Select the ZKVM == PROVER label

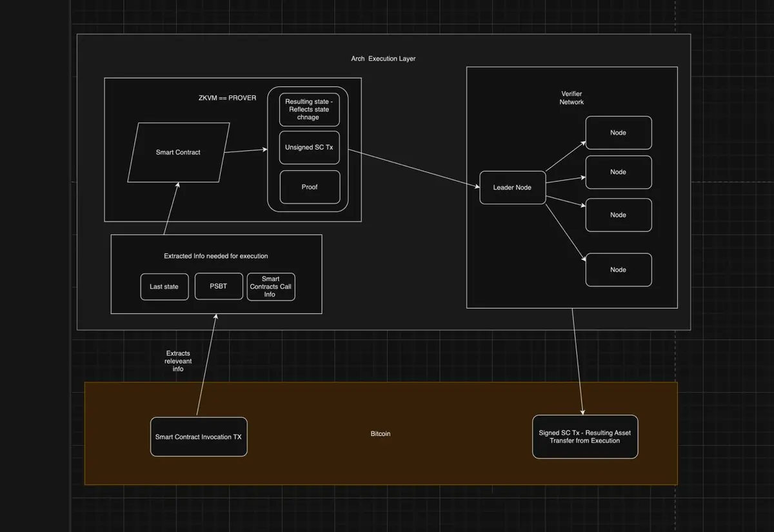point(227,98)
